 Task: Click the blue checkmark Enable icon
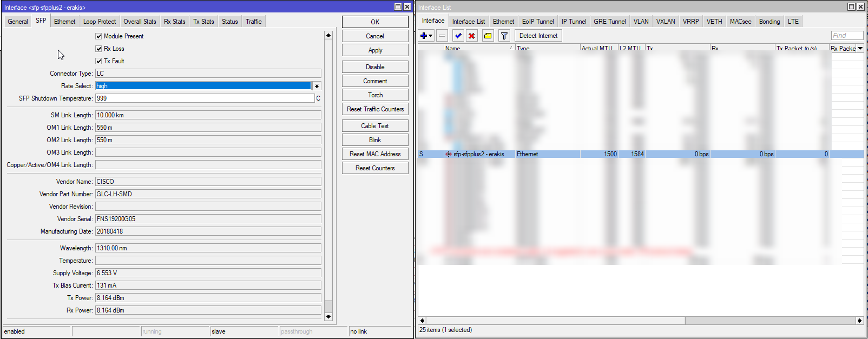[x=458, y=36]
